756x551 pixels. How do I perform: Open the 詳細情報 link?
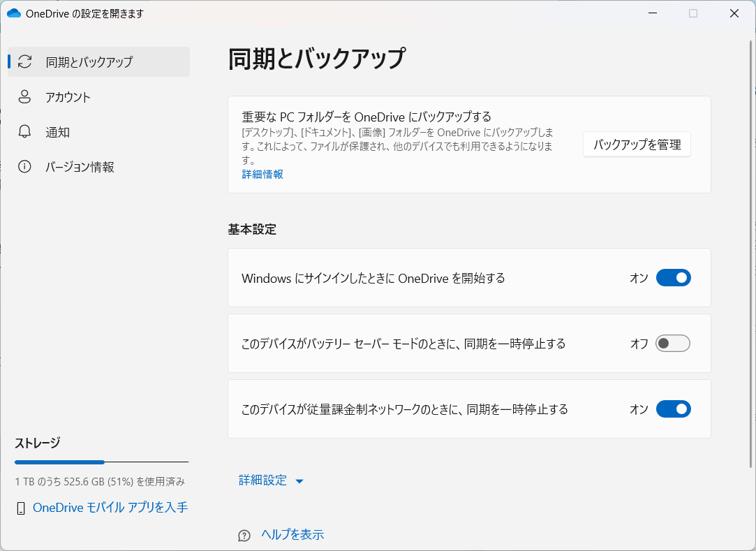262,174
